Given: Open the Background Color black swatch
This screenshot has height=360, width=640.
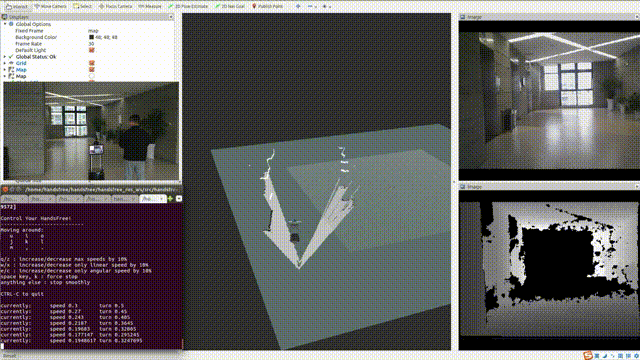Looking at the screenshot, I should pyautogui.click(x=91, y=37).
